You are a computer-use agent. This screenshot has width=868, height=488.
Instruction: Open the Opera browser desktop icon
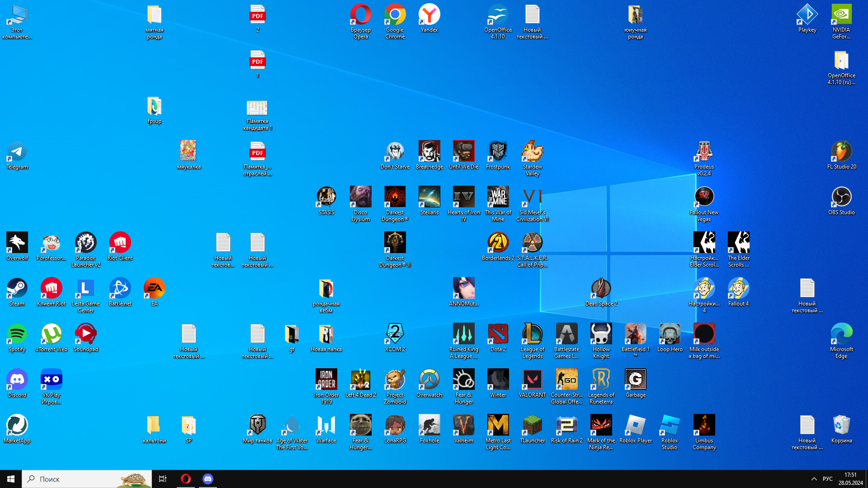point(360,21)
